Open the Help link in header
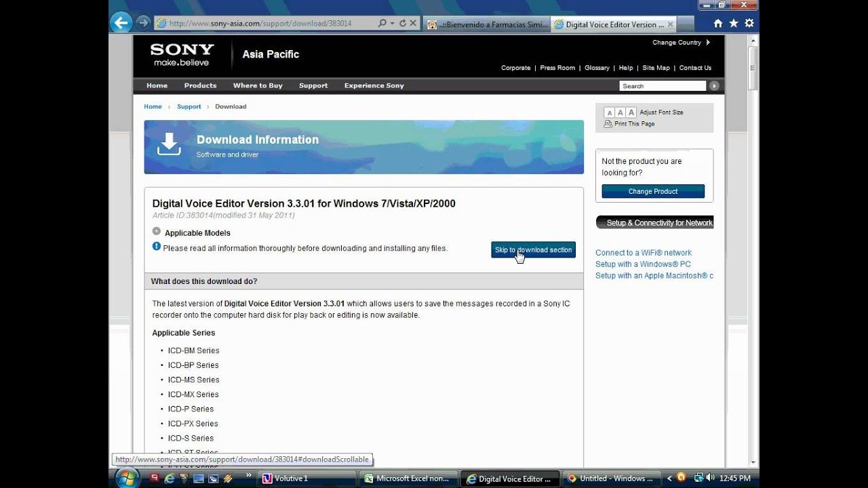 626,68
